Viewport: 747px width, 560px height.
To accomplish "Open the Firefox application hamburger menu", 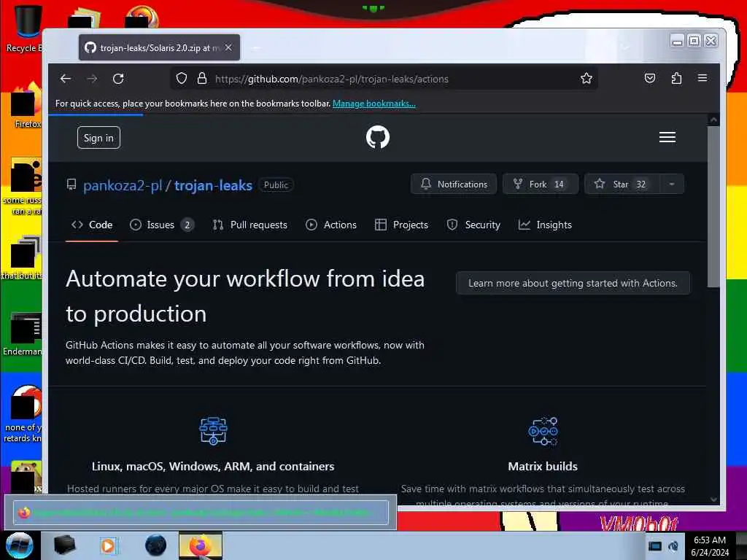I will [x=703, y=77].
